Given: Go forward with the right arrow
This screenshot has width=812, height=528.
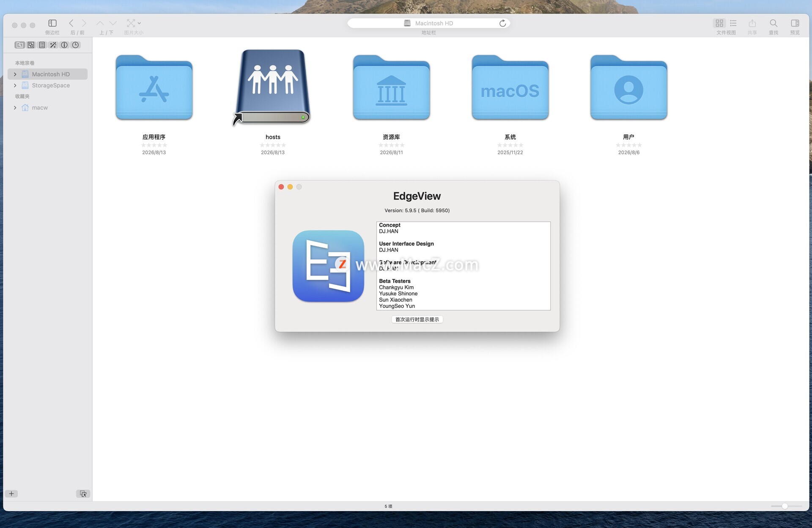Looking at the screenshot, I should point(84,23).
